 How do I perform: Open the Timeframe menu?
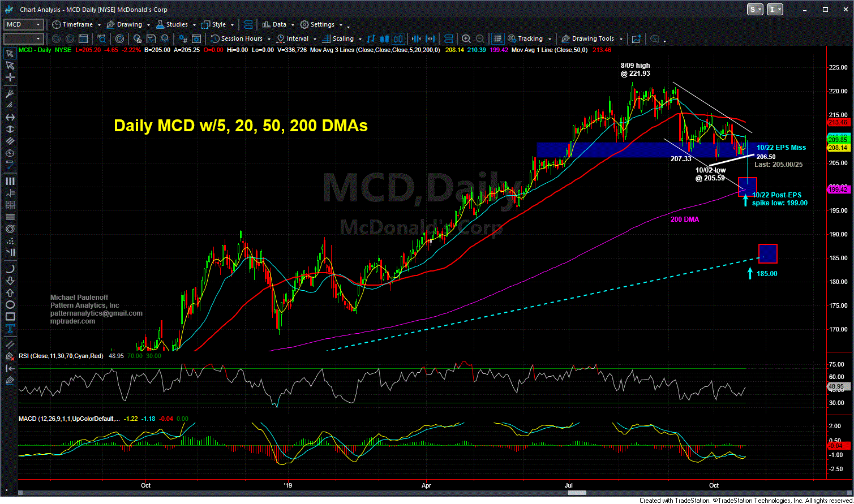pos(76,24)
